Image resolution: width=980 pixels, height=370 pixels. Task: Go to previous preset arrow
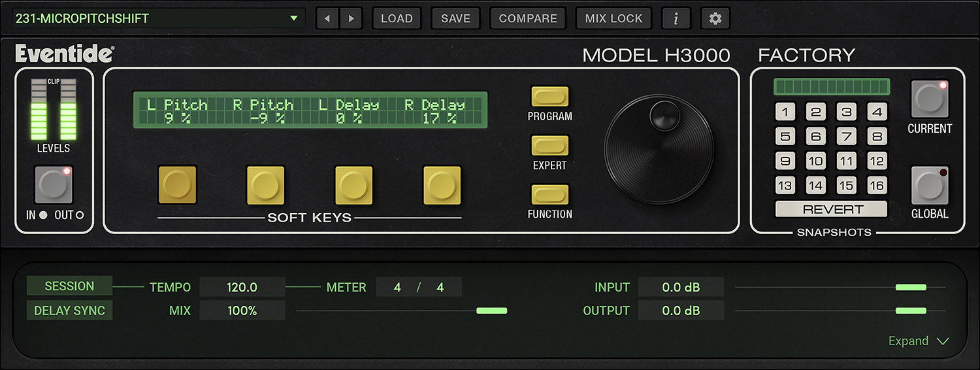(327, 19)
